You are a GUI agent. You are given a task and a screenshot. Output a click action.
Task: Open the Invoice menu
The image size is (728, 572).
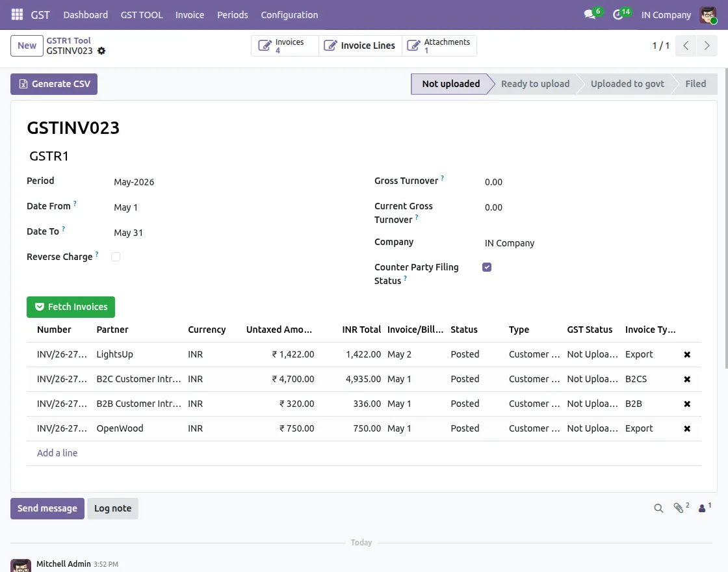[x=189, y=15]
